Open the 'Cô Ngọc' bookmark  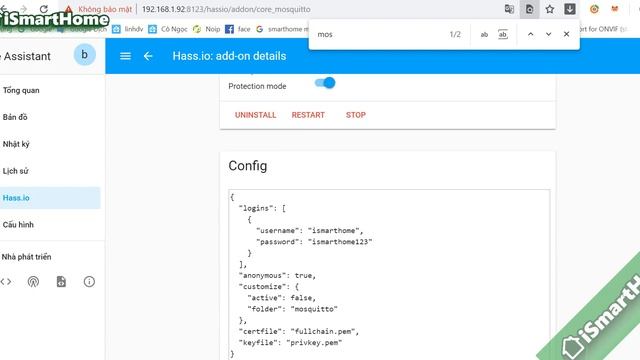pos(168,29)
